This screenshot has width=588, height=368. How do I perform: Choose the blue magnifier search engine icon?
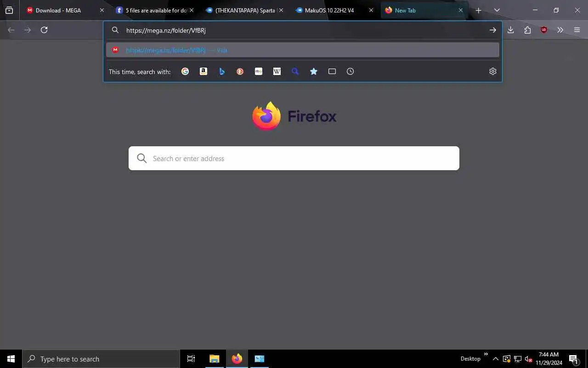[295, 71]
